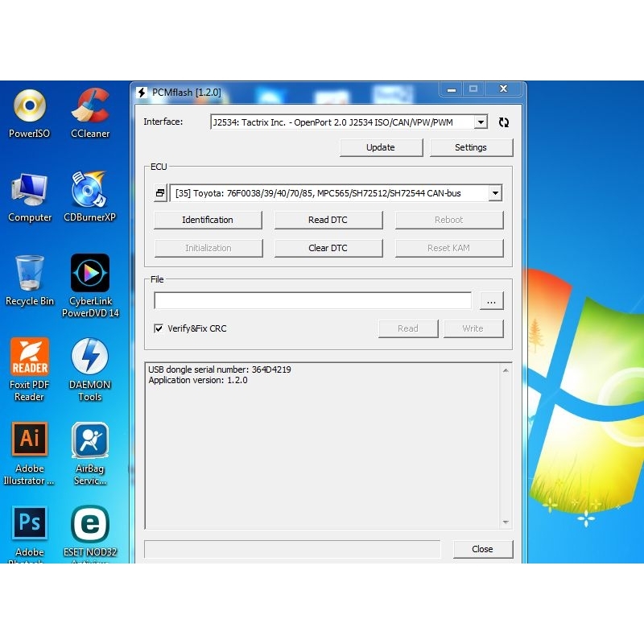Image resolution: width=644 pixels, height=644 pixels.
Task: Click the refresh interfaces icon
Action: click(x=504, y=122)
